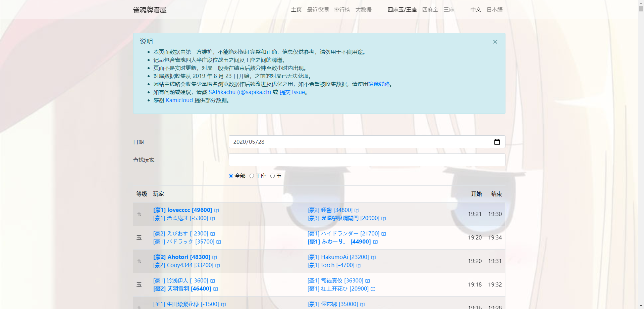Click the 玩家 column header
Viewport: 644px width, 309px height.
point(159,194)
